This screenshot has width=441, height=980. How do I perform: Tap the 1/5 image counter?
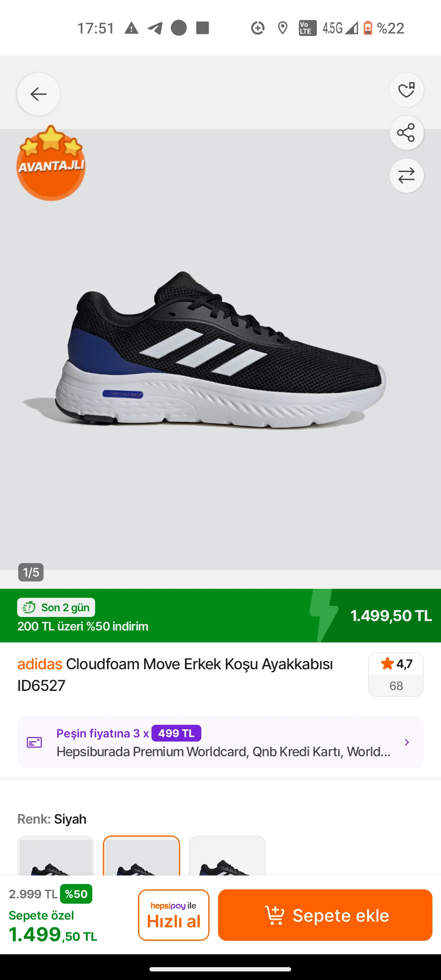(31, 572)
